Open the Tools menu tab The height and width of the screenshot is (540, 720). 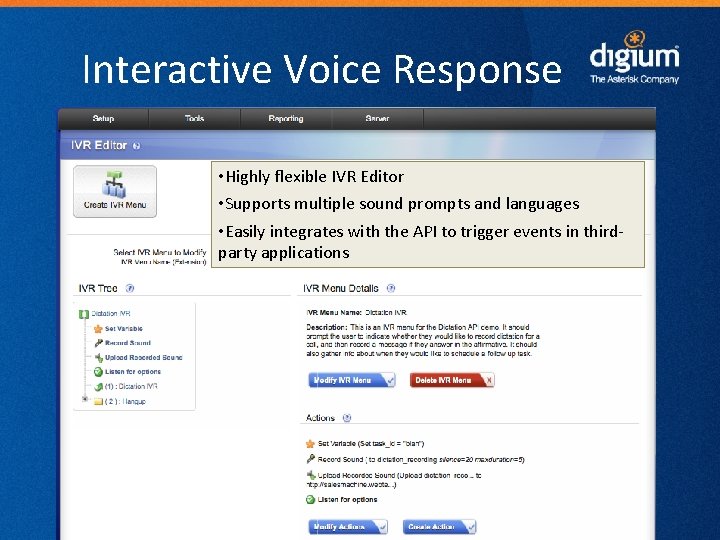194,118
